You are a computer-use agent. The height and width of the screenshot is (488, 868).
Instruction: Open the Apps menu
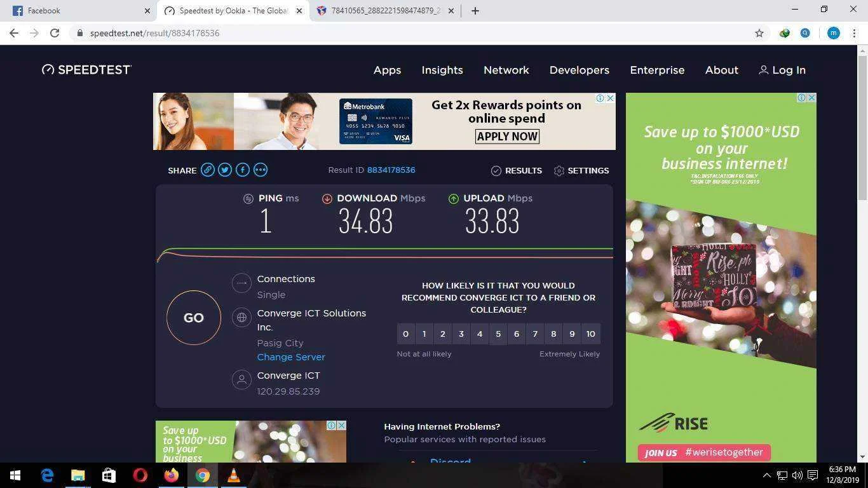pyautogui.click(x=387, y=70)
